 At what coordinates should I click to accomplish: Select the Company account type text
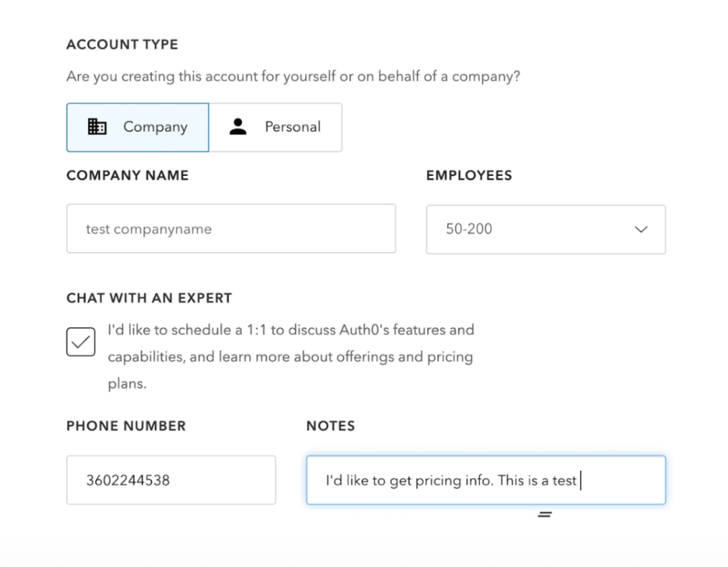pyautogui.click(x=155, y=127)
